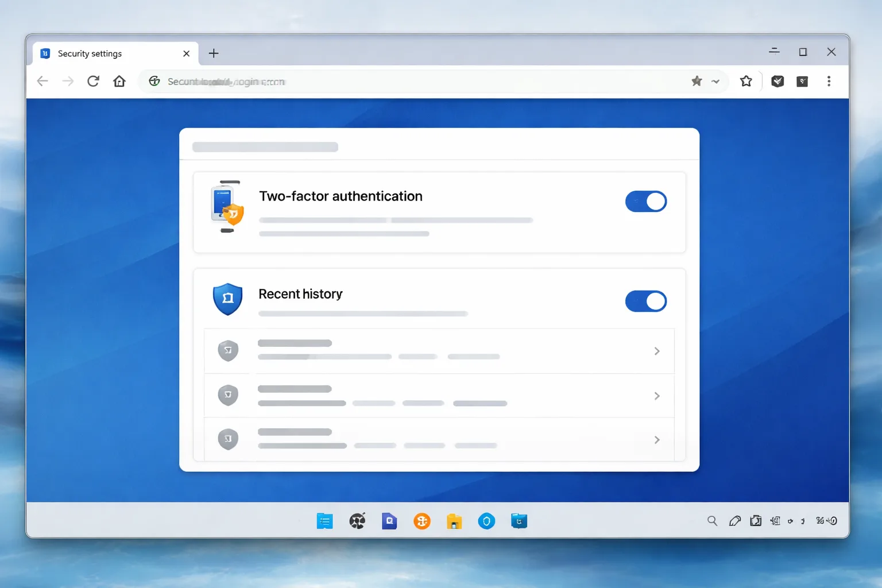This screenshot has width=882, height=588.
Task: Click the second history row gray shield icon
Action: point(228,395)
